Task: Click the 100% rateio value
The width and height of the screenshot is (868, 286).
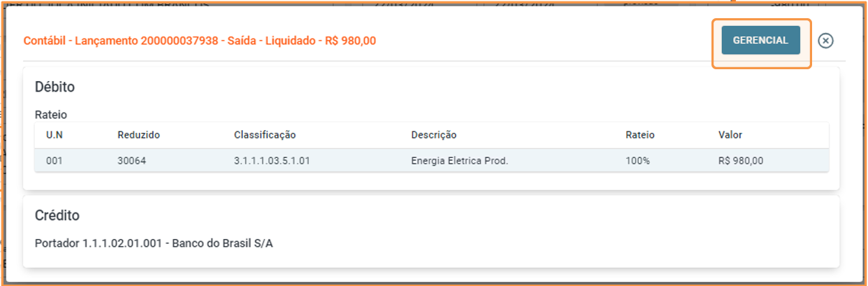Action: 637,161
